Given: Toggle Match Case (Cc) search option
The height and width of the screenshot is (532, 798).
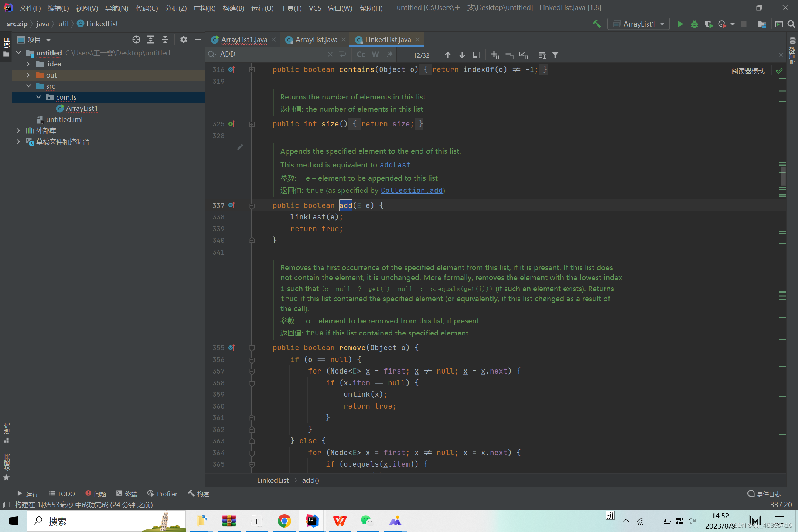Looking at the screenshot, I should coord(361,55).
